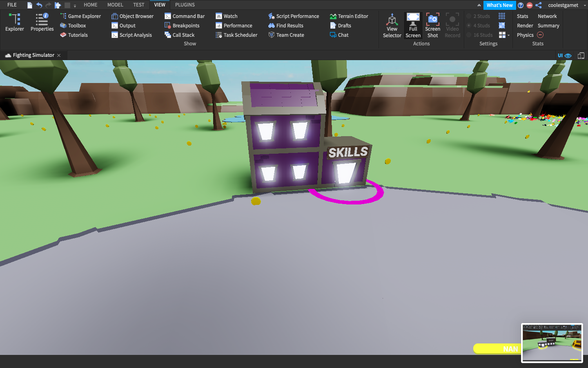The width and height of the screenshot is (588, 368).
Task: Click the What's New button
Action: coord(499,5)
